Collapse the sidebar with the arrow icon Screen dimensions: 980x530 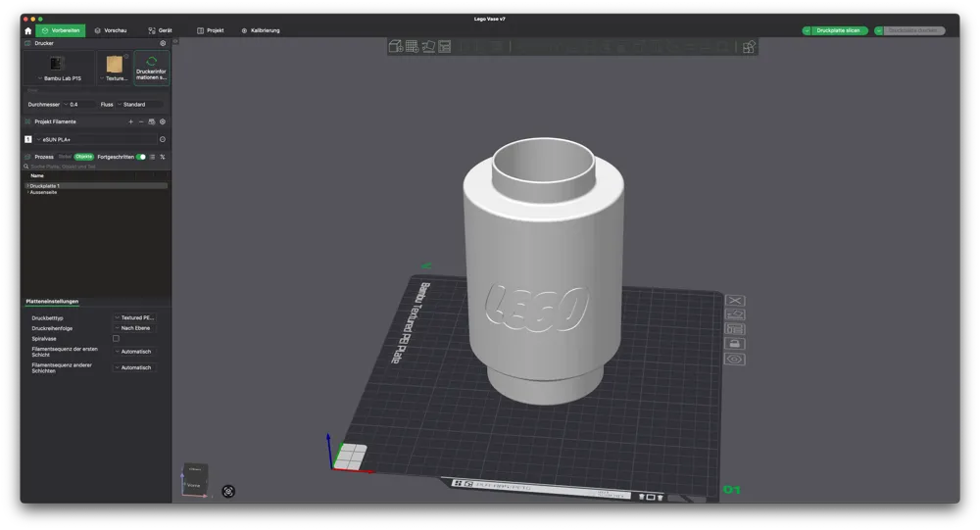pos(175,41)
